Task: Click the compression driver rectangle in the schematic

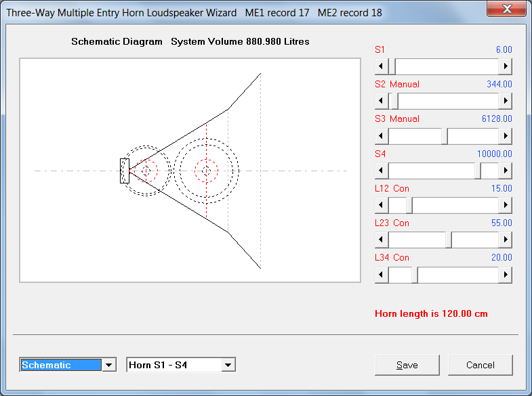Action: 125,171
